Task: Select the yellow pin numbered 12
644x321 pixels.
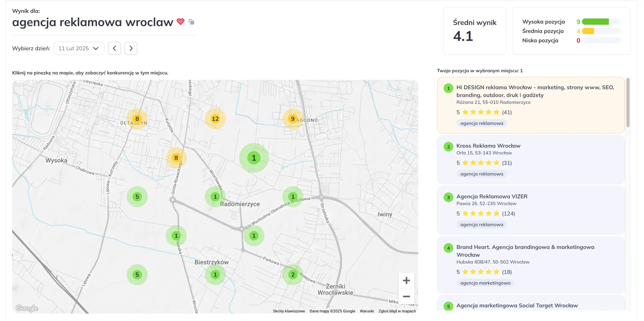Action: click(215, 119)
